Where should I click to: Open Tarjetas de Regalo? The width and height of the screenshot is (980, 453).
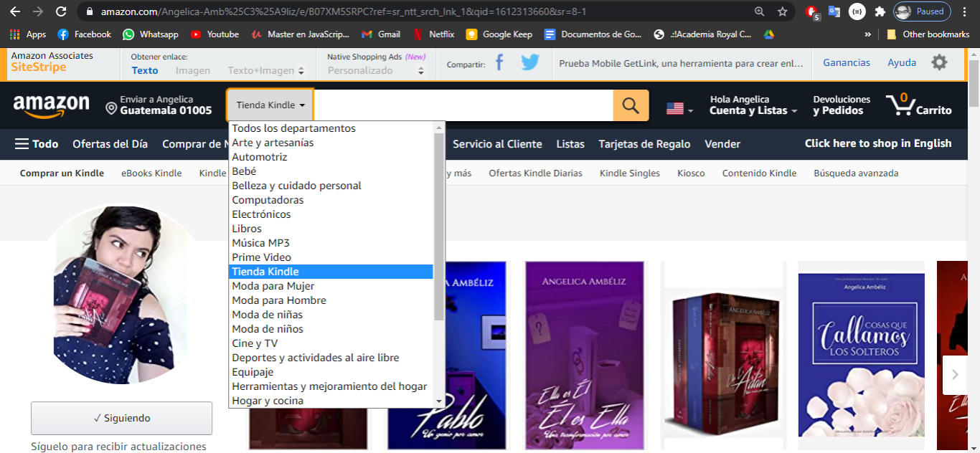tap(644, 144)
